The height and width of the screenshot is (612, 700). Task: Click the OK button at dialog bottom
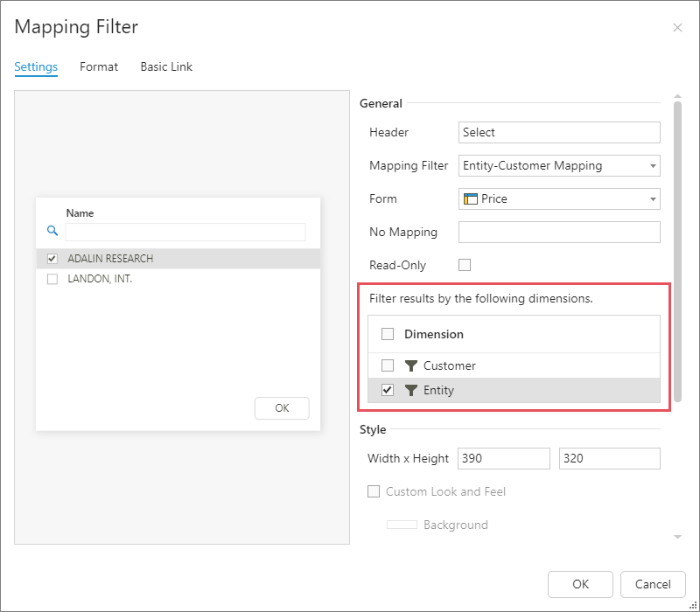coord(580,584)
